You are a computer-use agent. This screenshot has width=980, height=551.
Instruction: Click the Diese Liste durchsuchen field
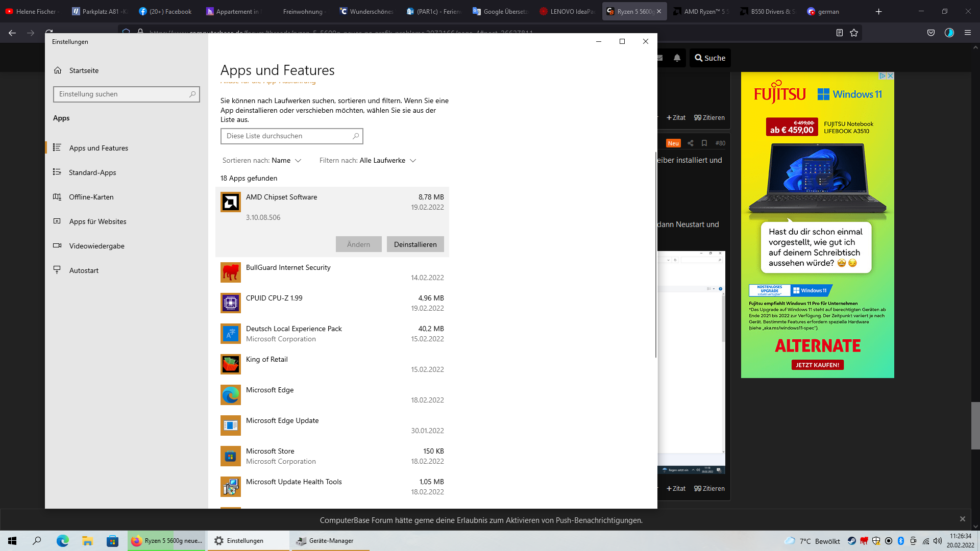[x=287, y=136]
